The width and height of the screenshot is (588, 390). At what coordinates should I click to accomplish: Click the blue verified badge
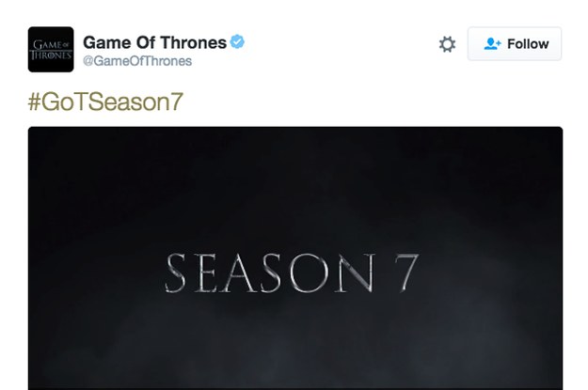point(237,41)
